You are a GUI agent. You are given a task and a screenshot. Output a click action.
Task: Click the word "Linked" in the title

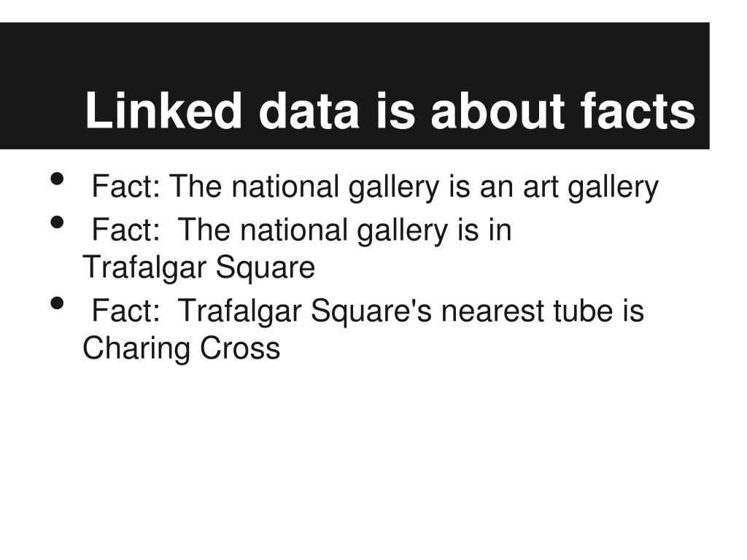(x=163, y=111)
